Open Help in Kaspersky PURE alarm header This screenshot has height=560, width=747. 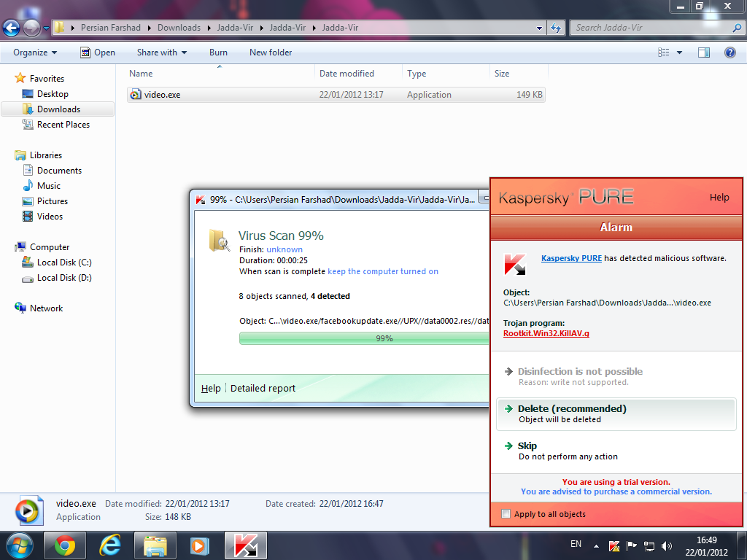[x=719, y=197]
